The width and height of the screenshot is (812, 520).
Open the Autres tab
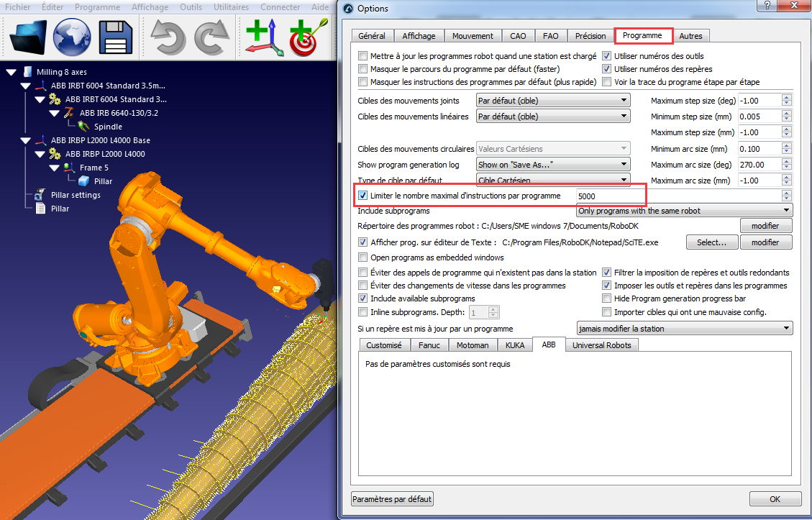tap(691, 36)
